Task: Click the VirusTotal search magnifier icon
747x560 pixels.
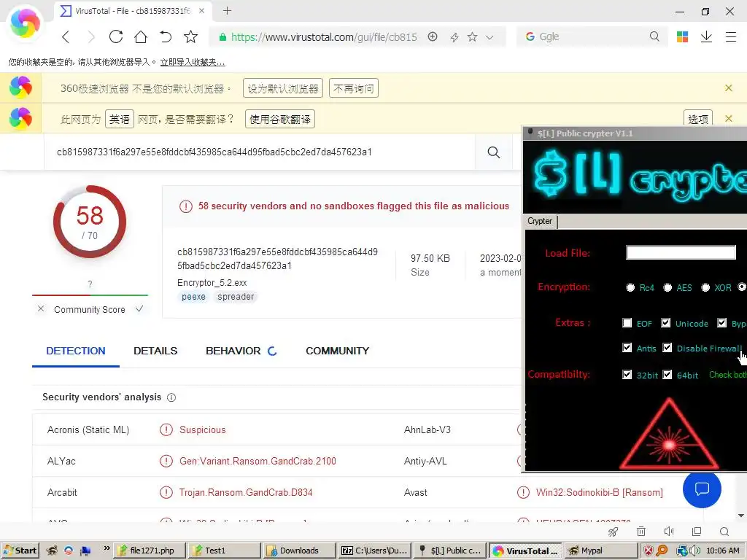Action: click(494, 152)
